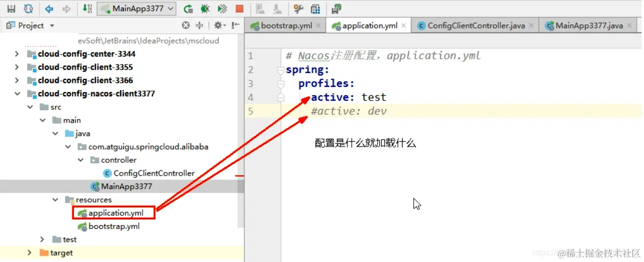Select the resources folder row
This screenshot has height=262, width=644.
[x=119, y=200]
